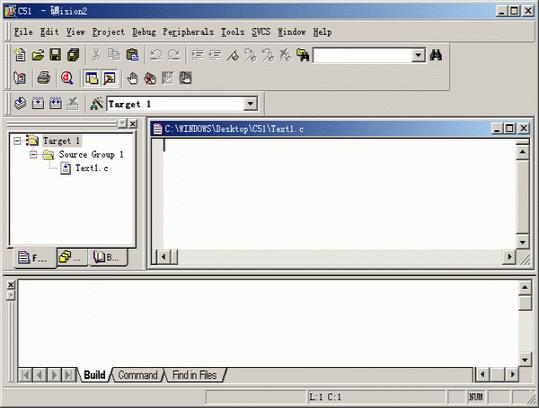Start the debug session magnifier icon
This screenshot has width=539, height=408.
tap(67, 78)
